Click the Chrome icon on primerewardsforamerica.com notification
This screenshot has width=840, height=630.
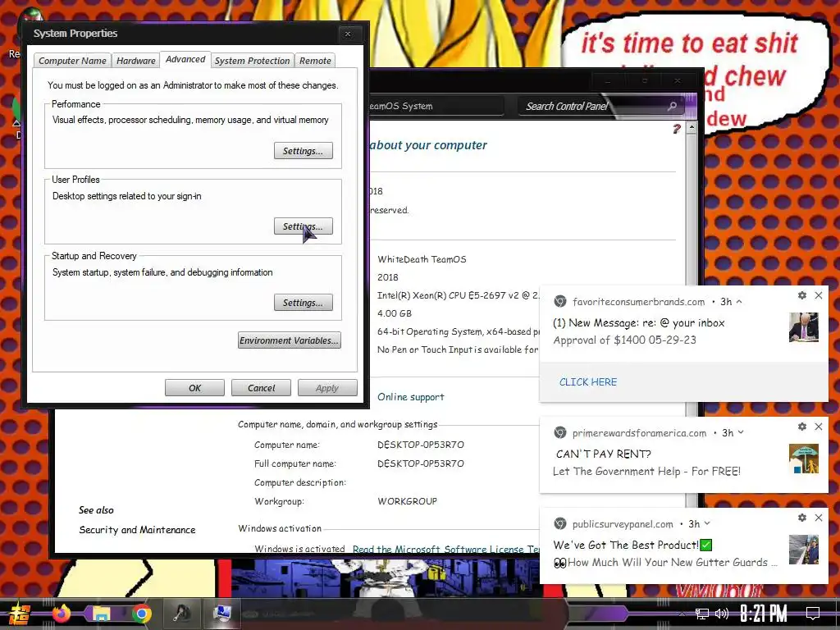point(559,433)
